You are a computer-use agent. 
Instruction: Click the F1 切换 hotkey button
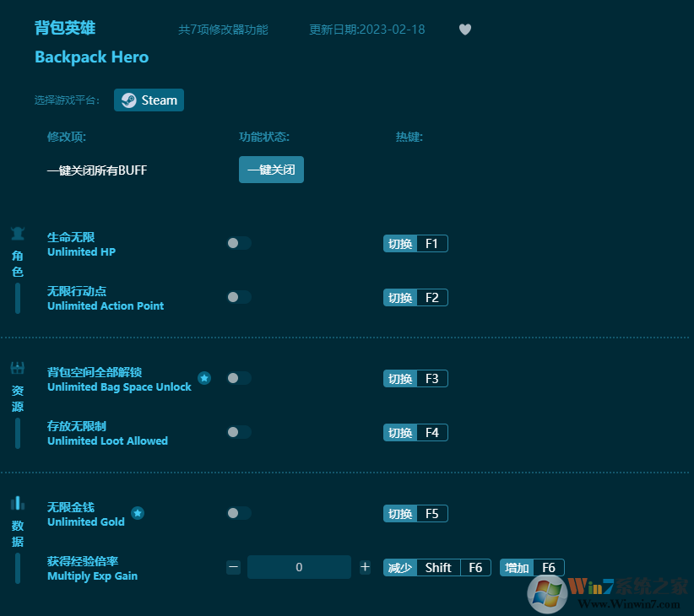415,243
